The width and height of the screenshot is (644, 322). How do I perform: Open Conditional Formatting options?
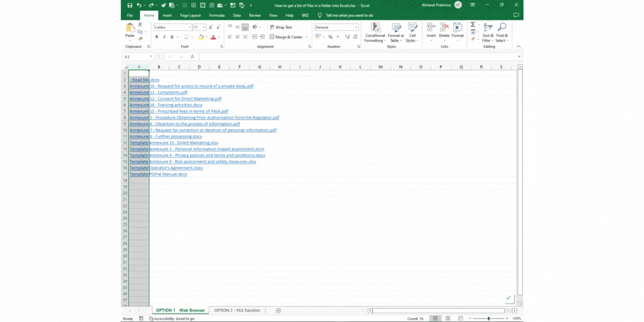[x=375, y=34]
